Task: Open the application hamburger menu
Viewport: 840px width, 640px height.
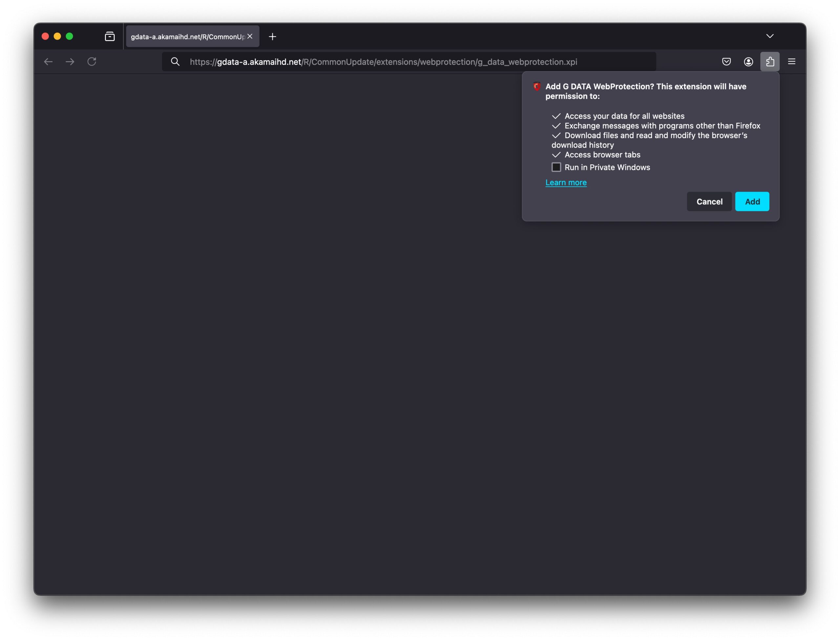Action: (x=792, y=62)
